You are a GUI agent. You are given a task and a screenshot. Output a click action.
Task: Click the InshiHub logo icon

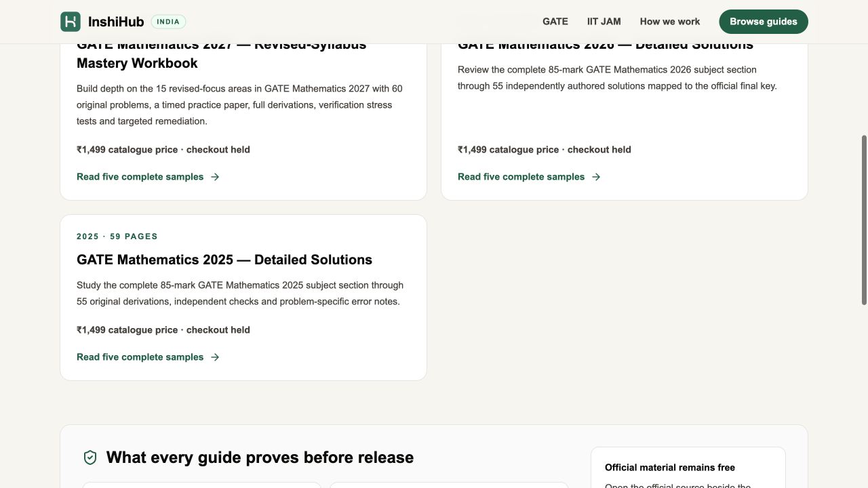coord(71,22)
